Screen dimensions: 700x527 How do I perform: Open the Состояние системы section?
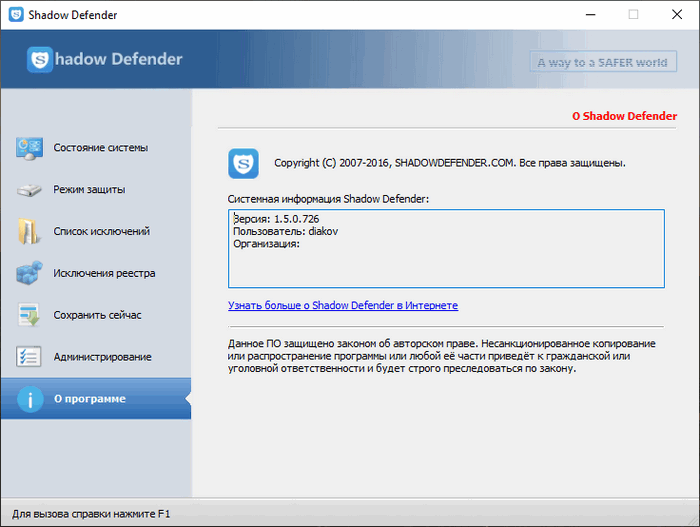tap(96, 148)
